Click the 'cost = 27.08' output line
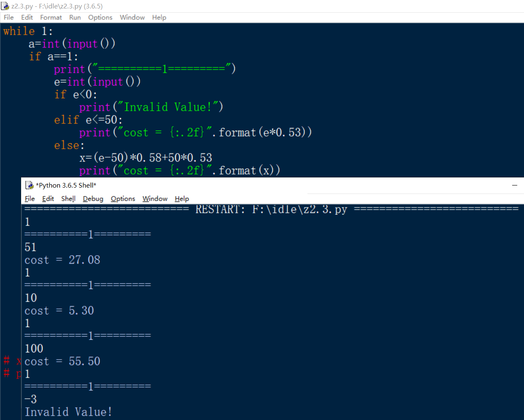Viewport: 524px width, 420px height. point(63,260)
